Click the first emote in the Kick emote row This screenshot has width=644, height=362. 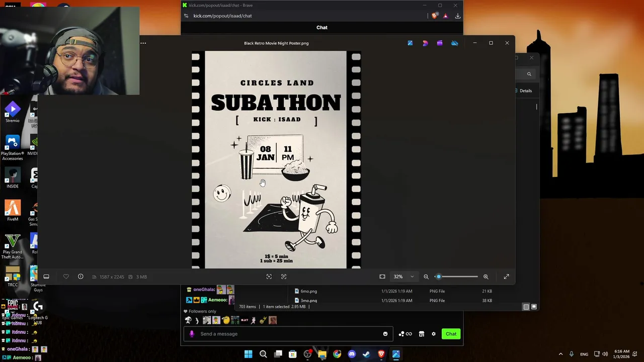[x=188, y=320]
